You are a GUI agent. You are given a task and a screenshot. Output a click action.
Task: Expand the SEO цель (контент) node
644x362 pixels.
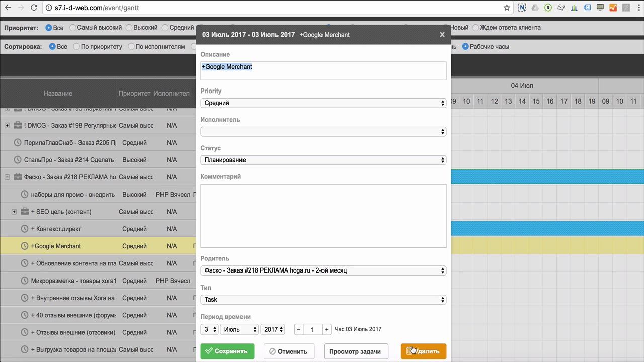click(14, 212)
